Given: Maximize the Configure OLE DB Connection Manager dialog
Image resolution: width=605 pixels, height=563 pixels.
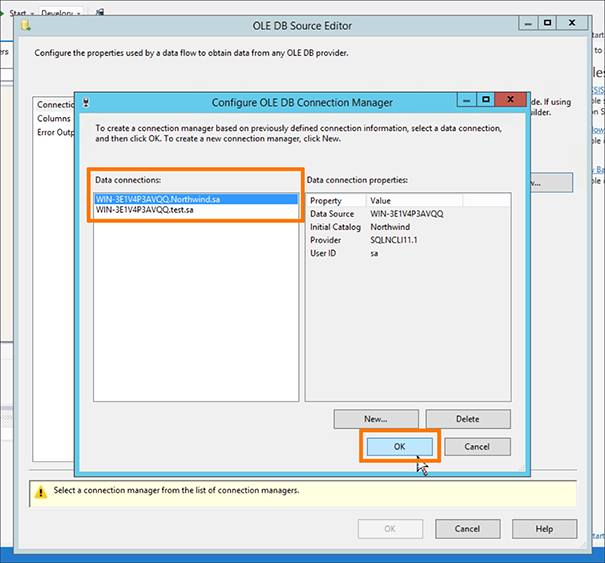Looking at the screenshot, I should click(486, 100).
